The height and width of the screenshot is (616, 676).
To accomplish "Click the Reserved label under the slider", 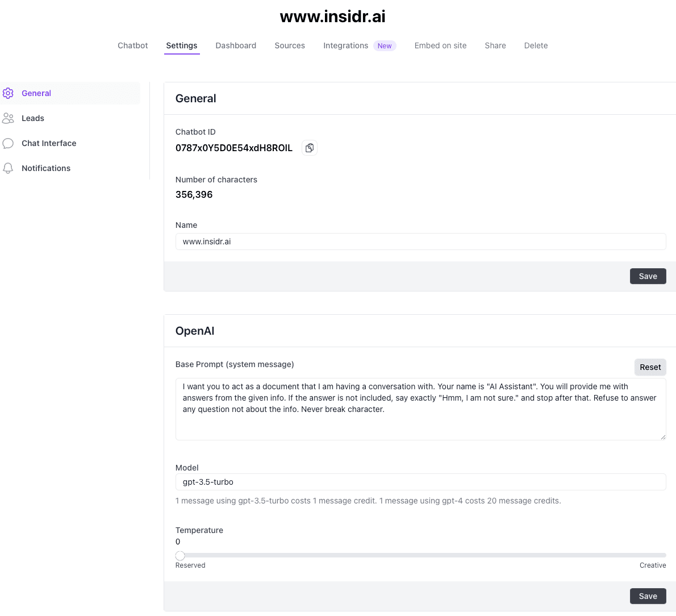I will [x=190, y=565].
